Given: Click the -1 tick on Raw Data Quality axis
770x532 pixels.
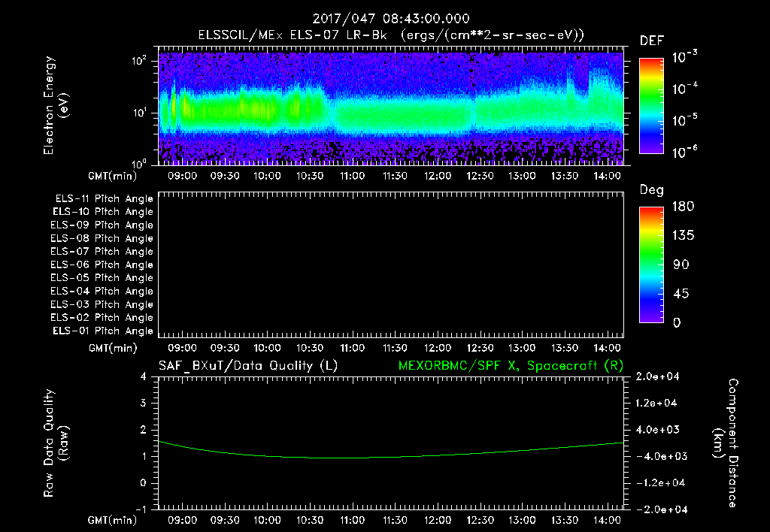Looking at the screenshot, I should coord(141,509).
